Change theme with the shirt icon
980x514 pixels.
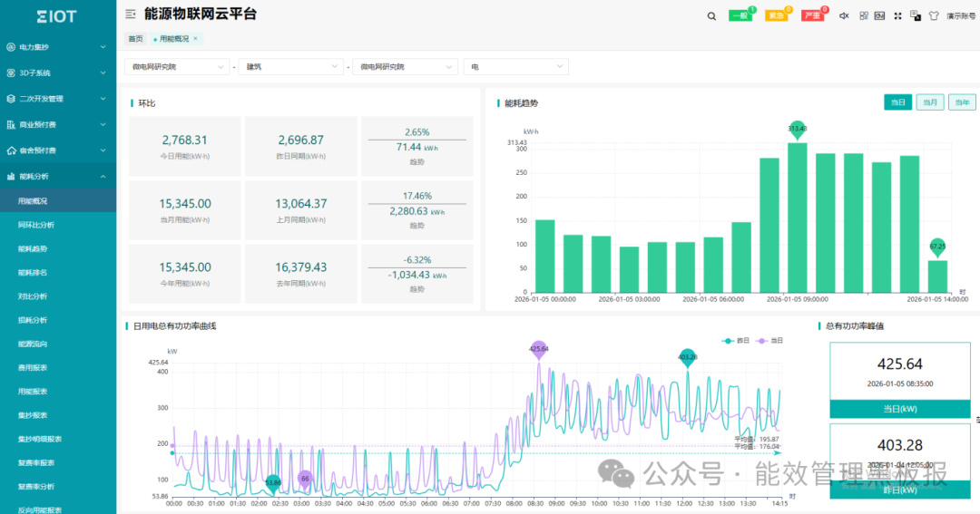[934, 15]
